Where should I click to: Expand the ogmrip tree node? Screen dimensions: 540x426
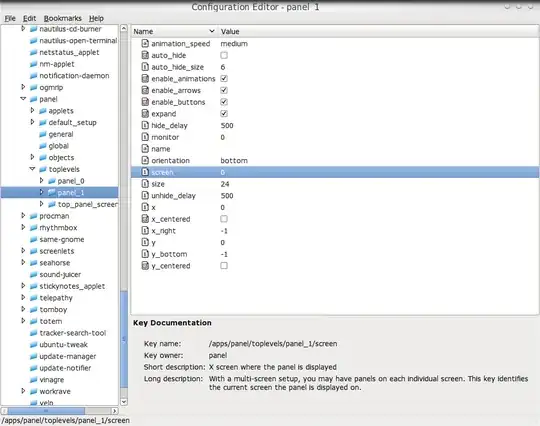[x=23, y=87]
